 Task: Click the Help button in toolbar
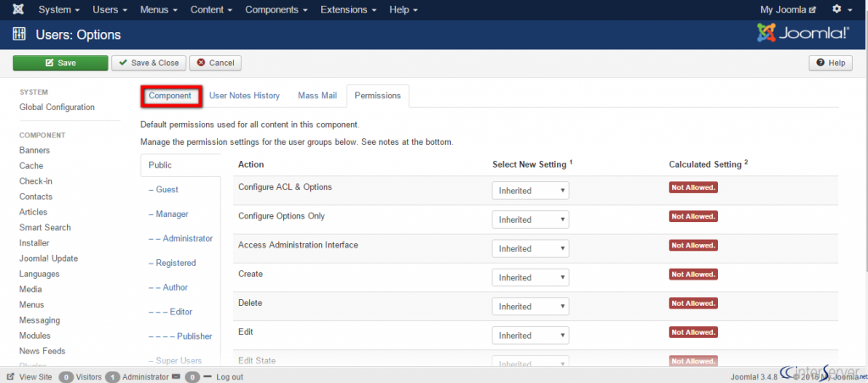point(830,63)
